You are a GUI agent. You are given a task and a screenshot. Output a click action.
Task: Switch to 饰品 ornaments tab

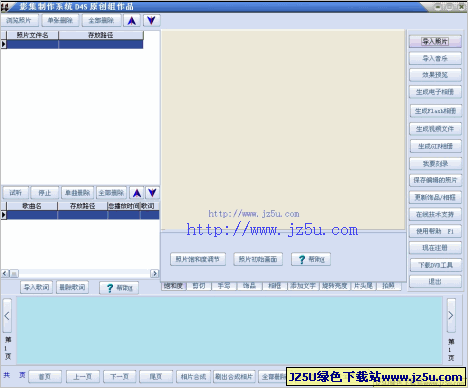(x=249, y=286)
